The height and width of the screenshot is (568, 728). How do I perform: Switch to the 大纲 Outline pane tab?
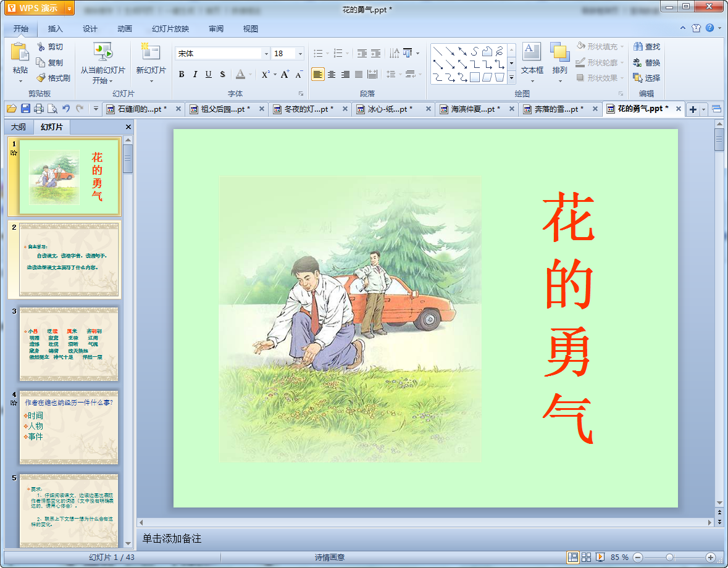tap(19, 127)
